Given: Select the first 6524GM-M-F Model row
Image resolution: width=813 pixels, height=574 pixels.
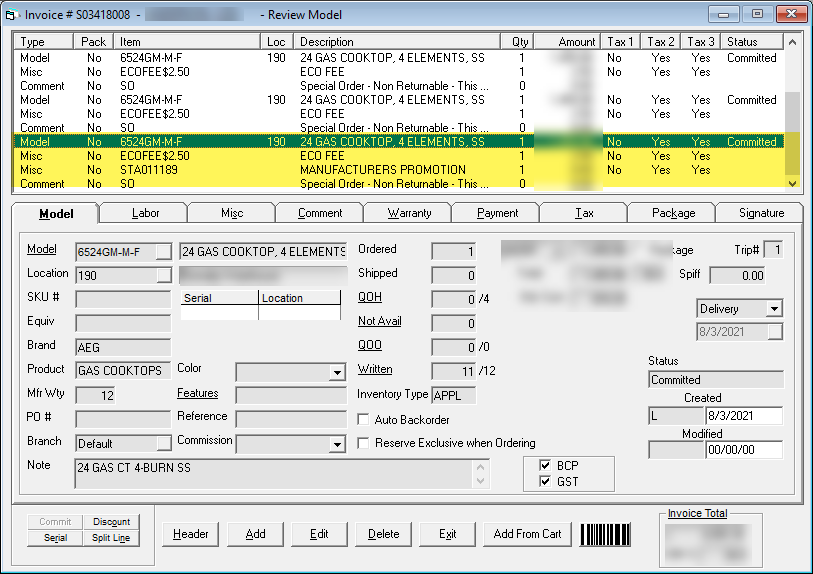Looking at the screenshot, I should pyautogui.click(x=398, y=58).
